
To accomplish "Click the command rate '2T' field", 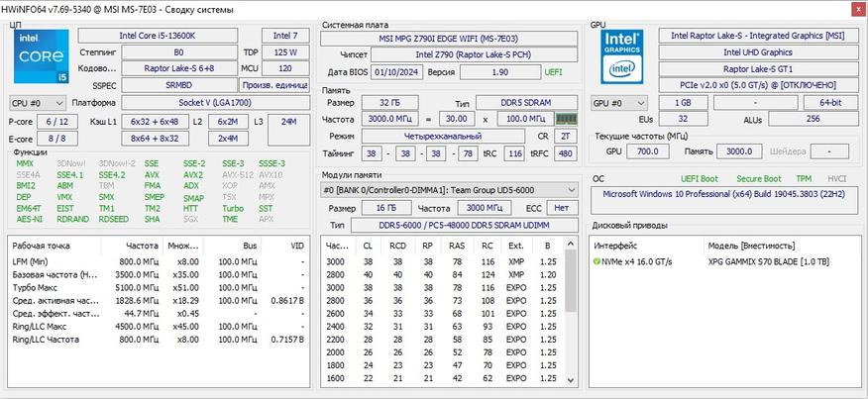I will tap(565, 137).
